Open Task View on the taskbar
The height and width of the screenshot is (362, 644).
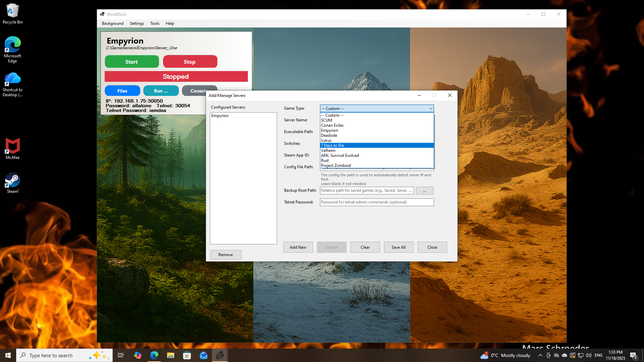tap(120, 355)
